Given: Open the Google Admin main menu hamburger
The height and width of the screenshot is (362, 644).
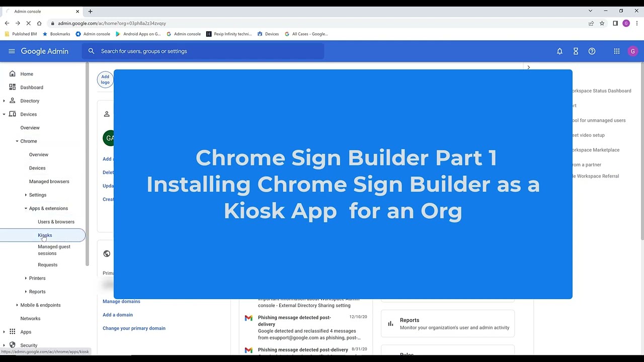Looking at the screenshot, I should [12, 51].
